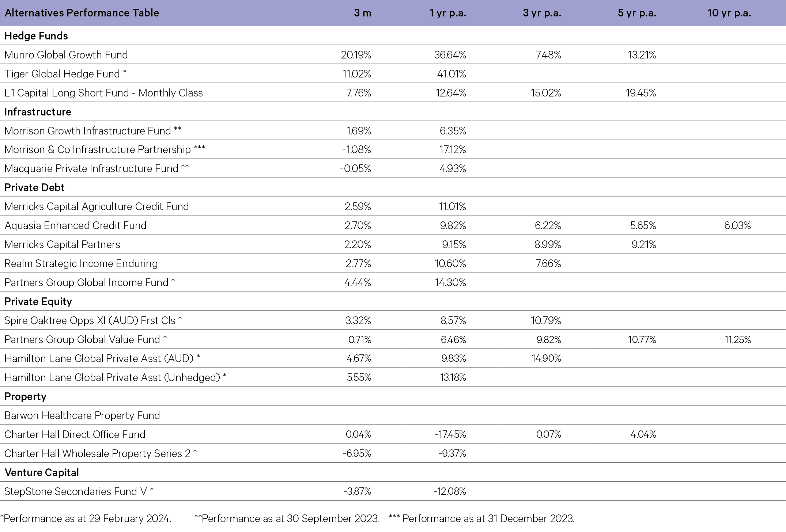This screenshot has width=786, height=532.
Task: Select the -9.37% value for Charter Hall Wholesale
Action: (x=452, y=453)
